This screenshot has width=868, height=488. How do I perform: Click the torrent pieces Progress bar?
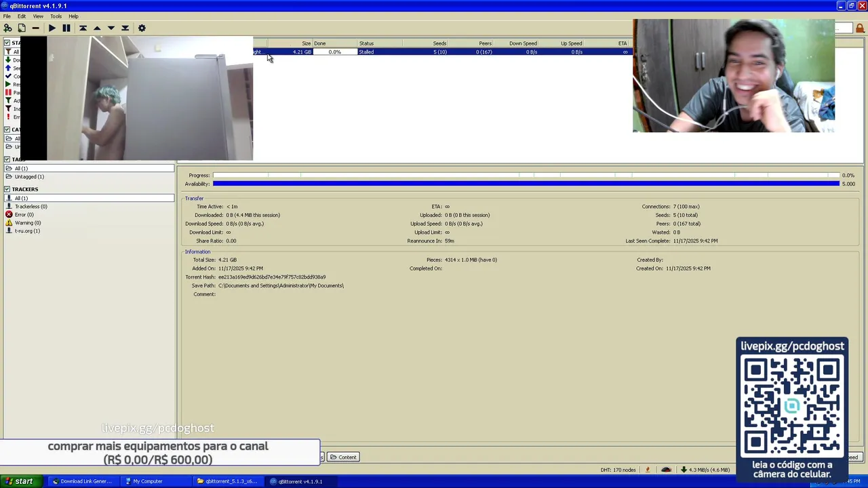tap(526, 176)
